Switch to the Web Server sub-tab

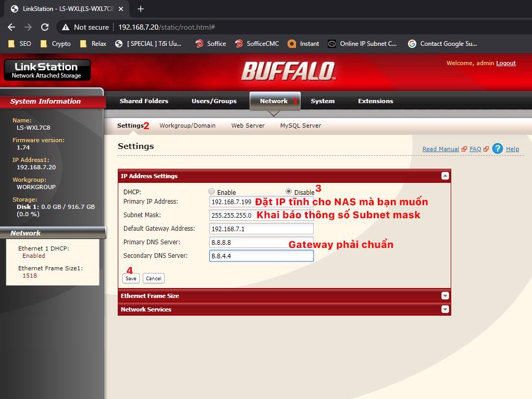tap(248, 126)
